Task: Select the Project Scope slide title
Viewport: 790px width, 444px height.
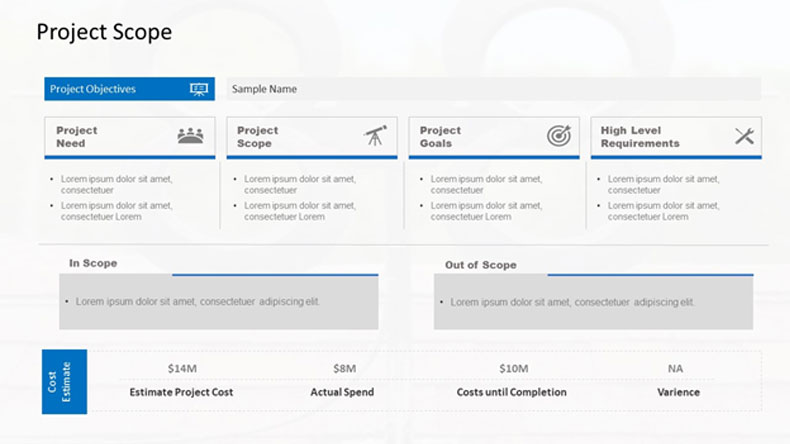Action: tap(104, 32)
